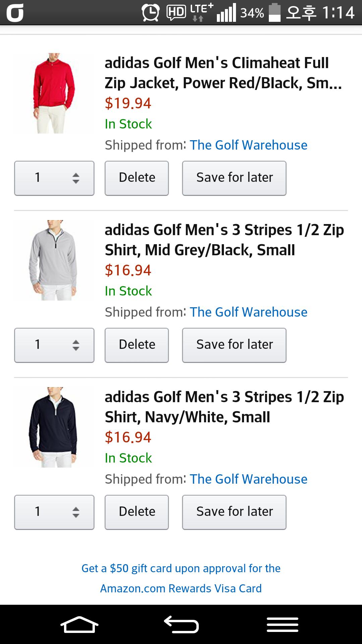Image resolution: width=362 pixels, height=644 pixels.
Task: Open The Golf Warehouse link under red jacket
Action: pyautogui.click(x=248, y=145)
